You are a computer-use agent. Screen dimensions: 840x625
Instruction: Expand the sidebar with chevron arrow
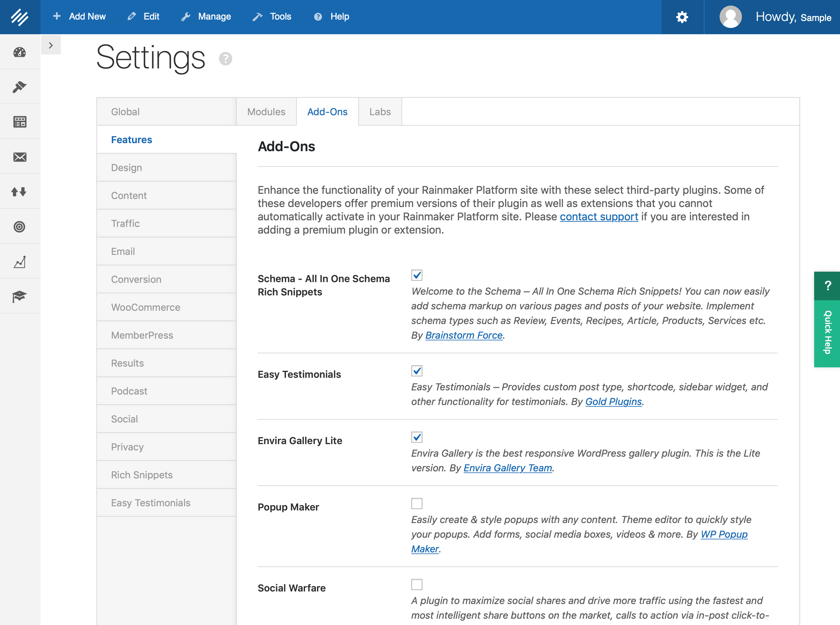point(51,45)
